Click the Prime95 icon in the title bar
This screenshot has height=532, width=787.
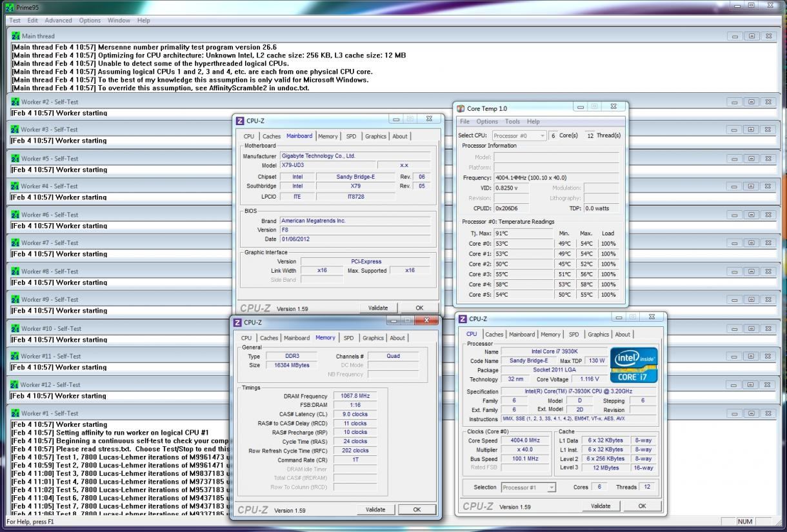point(9,7)
